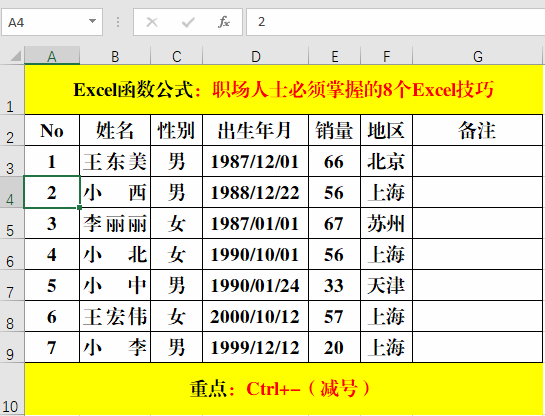
Task: Click the name cell 小 西
Action: click(x=115, y=192)
